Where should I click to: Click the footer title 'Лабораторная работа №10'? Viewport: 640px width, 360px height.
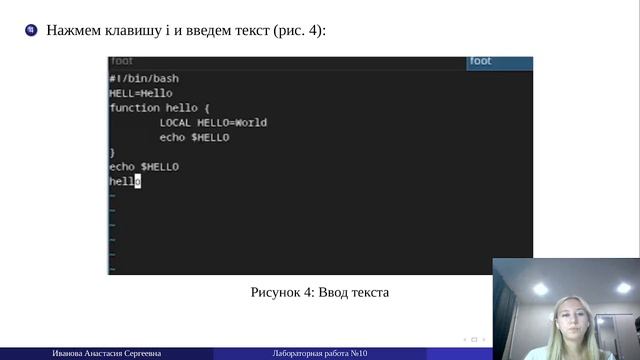[x=320, y=353]
